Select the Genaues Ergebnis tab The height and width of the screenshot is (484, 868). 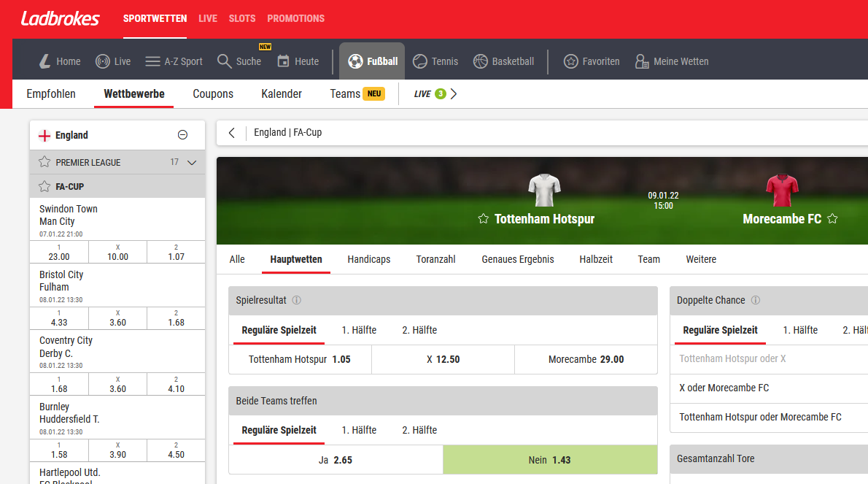click(518, 259)
